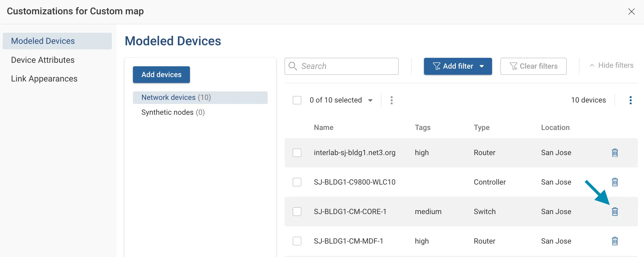Check the box for interlab-sj-bldg1.net3.org

point(297,153)
